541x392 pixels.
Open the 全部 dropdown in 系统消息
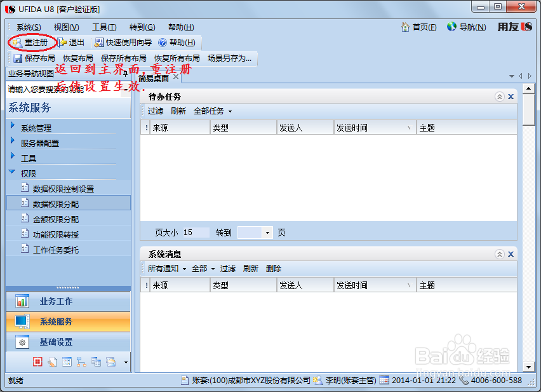click(203, 269)
